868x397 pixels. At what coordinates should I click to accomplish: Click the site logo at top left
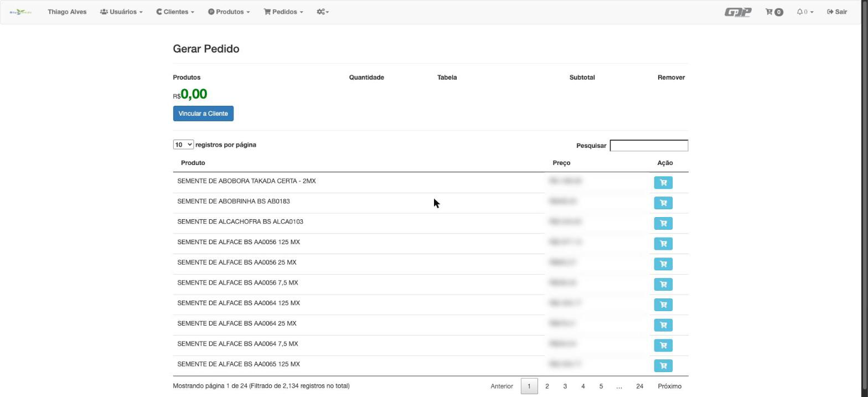20,12
